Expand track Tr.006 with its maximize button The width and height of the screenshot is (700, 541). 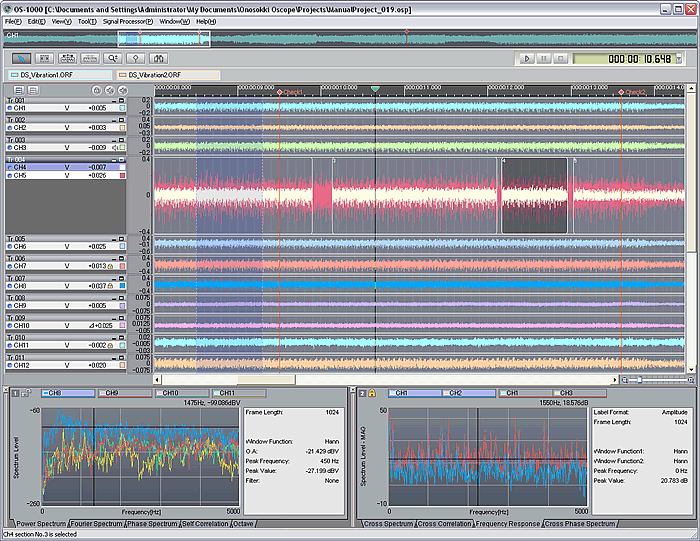click(121, 258)
